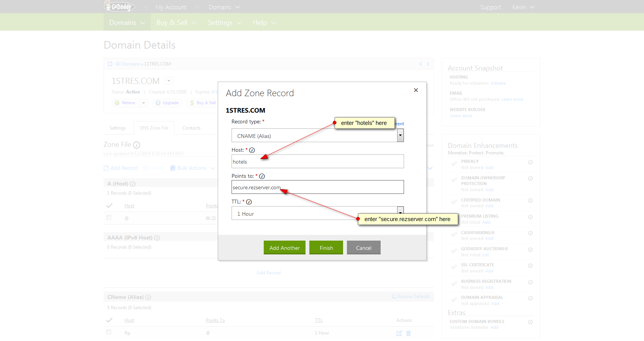Click Add Record in zone toolbar
Screen dimensions: 644x341
click(121, 168)
